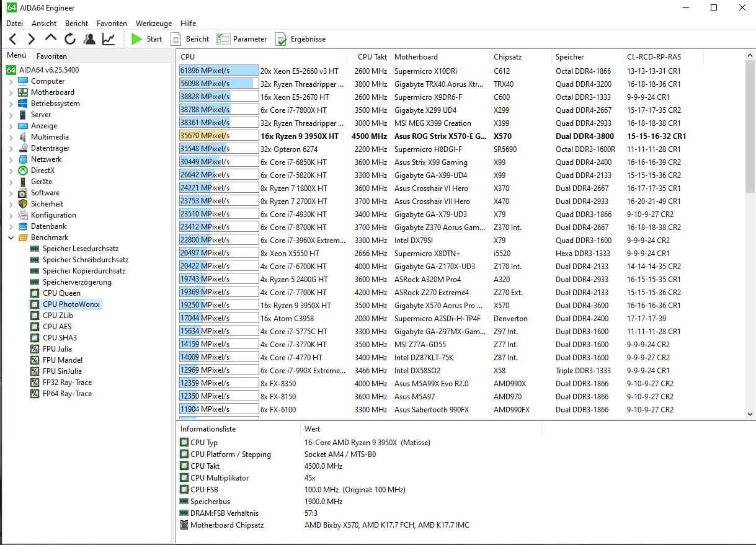Screen dimensions: 756x545
Task: Click the AIDA64 v6.25.5400 root node
Action: click(48, 70)
